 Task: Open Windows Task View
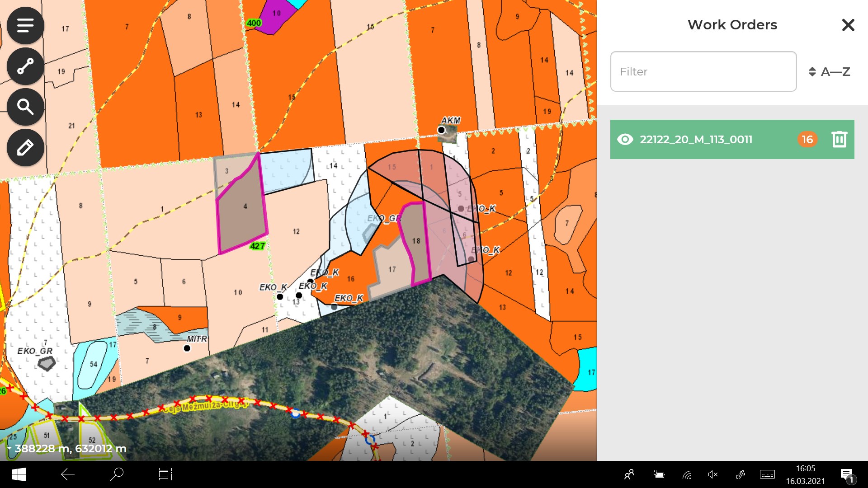click(x=165, y=474)
